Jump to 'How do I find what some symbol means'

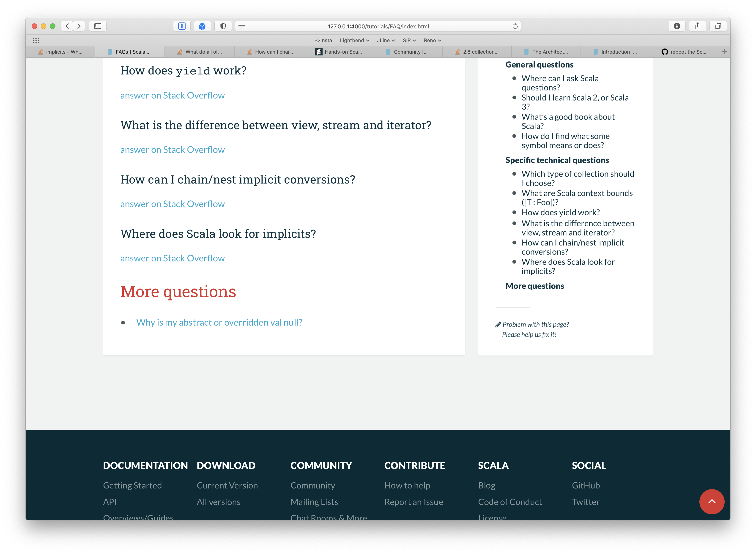click(x=565, y=140)
